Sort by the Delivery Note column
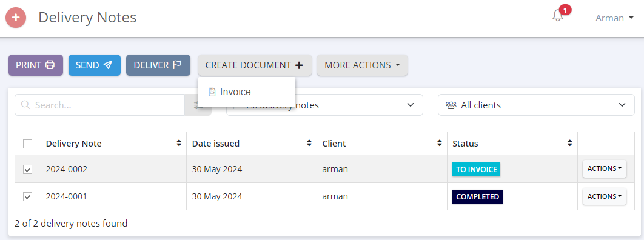 (114, 144)
